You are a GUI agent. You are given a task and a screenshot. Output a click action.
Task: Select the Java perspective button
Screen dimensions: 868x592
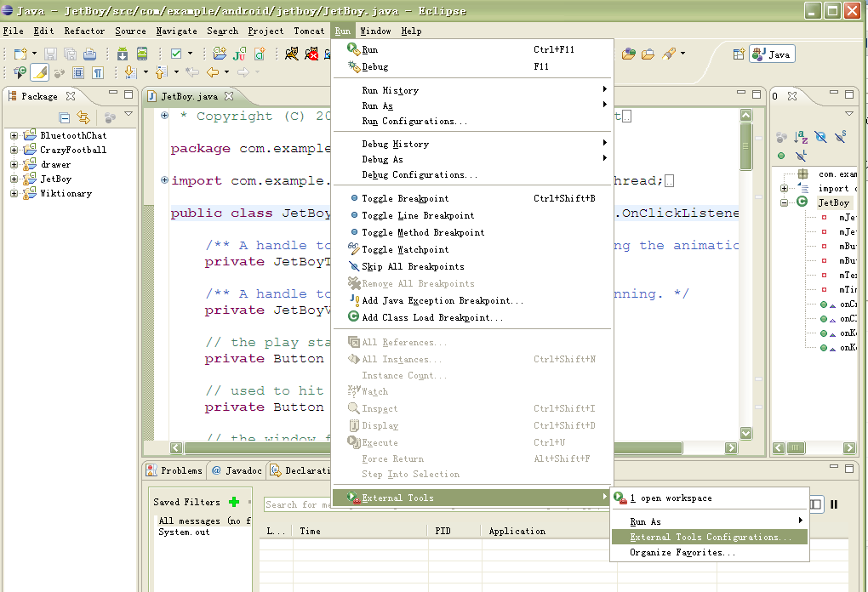pos(772,54)
